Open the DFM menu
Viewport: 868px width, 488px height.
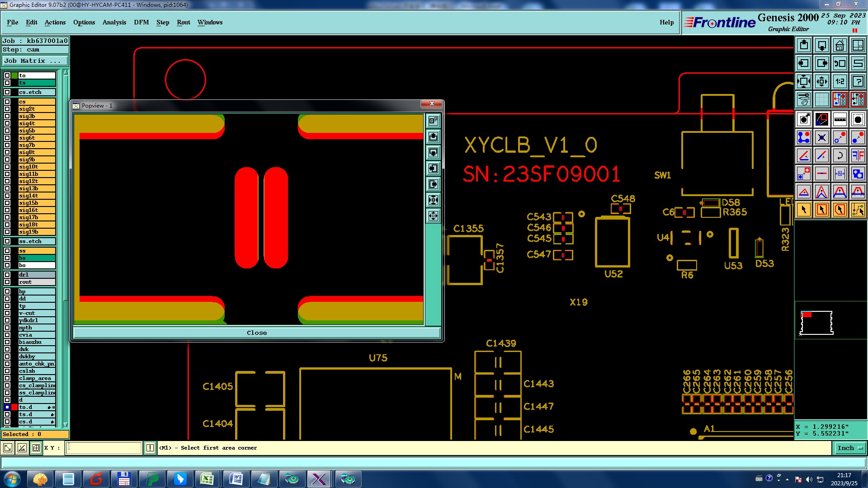(x=141, y=22)
